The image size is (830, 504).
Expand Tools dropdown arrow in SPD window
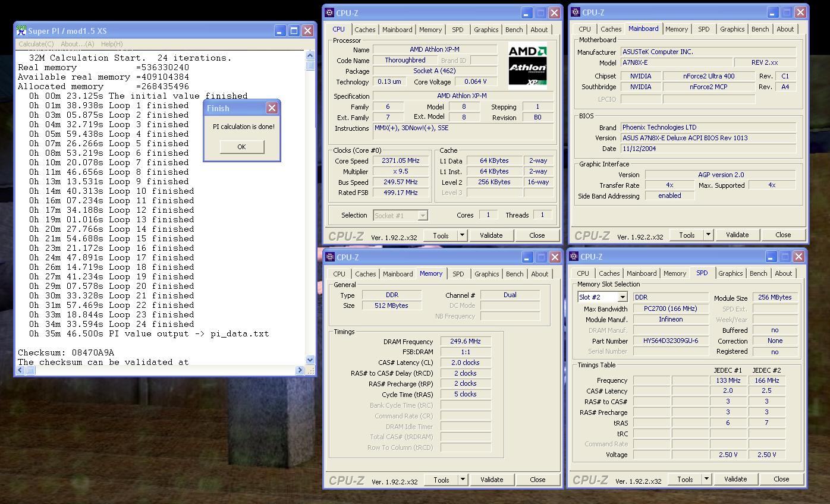click(x=706, y=479)
